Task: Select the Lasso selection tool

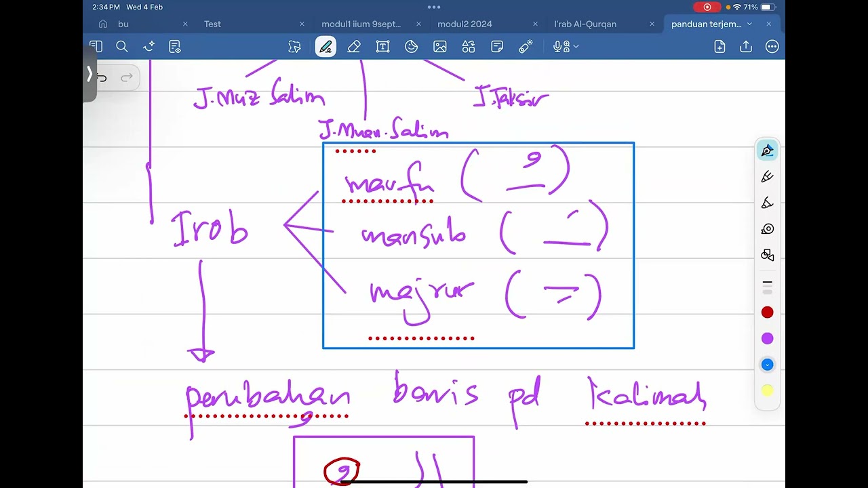Action: pos(294,47)
